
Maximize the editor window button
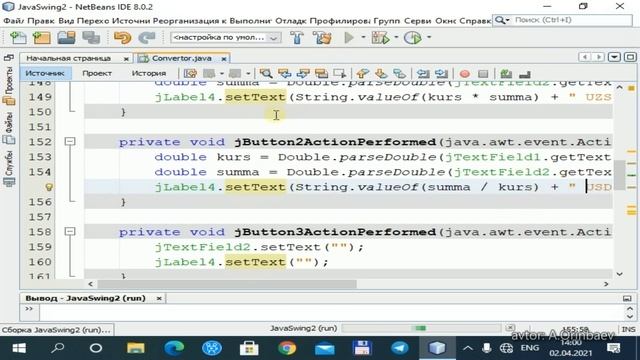click(x=630, y=57)
